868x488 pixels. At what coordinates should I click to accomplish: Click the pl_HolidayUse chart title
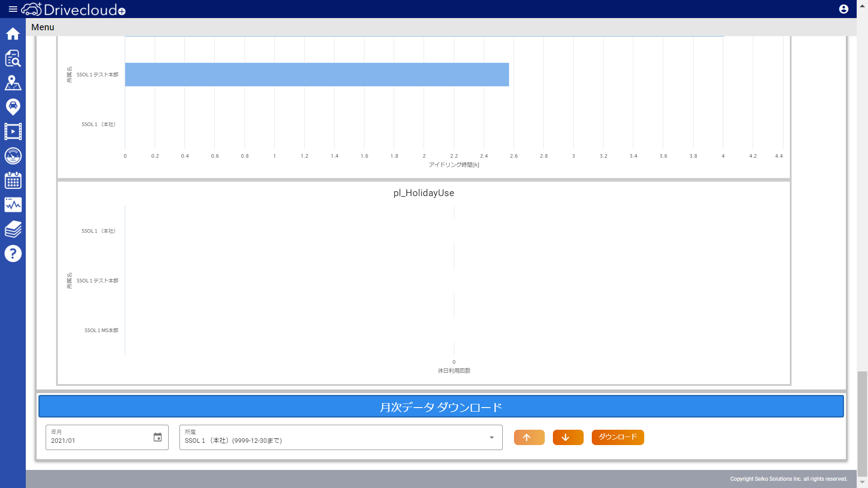pyautogui.click(x=424, y=193)
